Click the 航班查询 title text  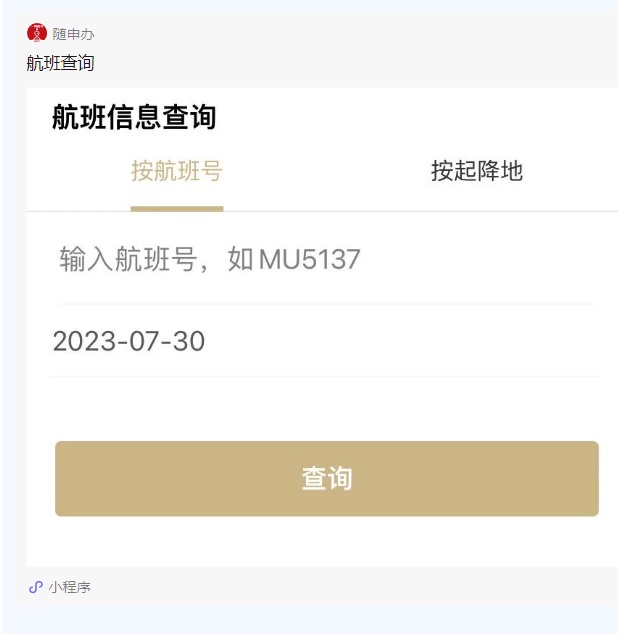(x=61, y=63)
